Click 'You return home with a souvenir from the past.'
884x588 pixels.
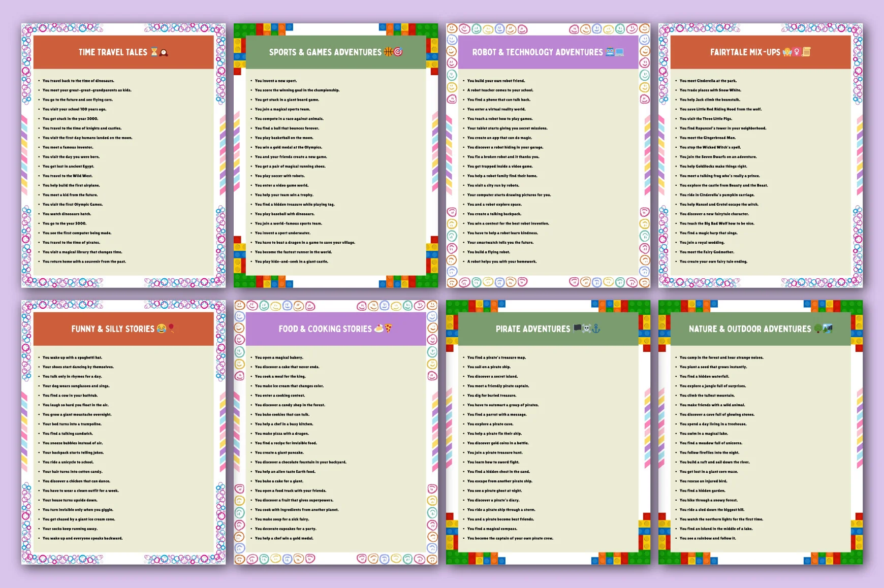click(84, 262)
